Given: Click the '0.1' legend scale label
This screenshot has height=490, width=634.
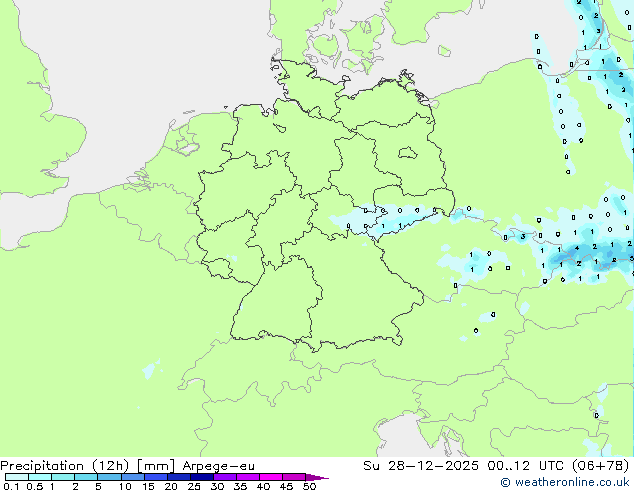Looking at the screenshot, I should click(x=11, y=486).
